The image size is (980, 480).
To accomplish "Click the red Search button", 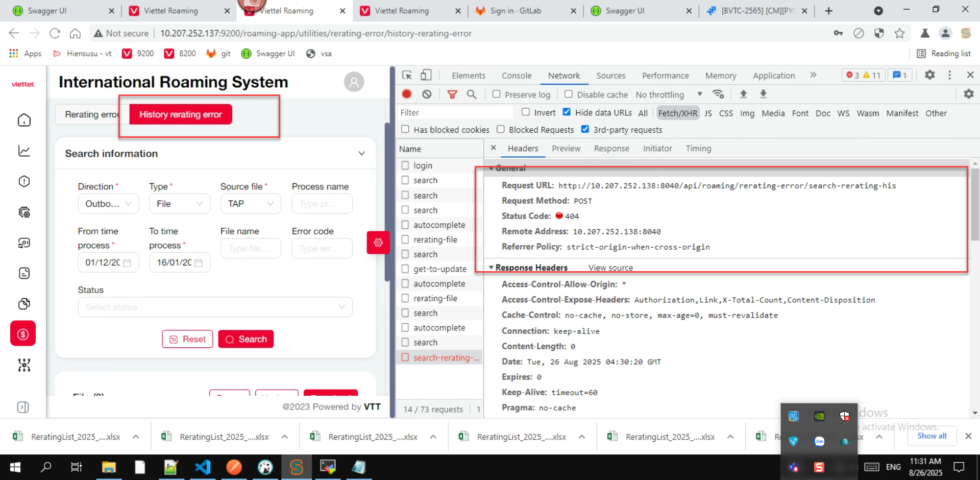I will [246, 339].
